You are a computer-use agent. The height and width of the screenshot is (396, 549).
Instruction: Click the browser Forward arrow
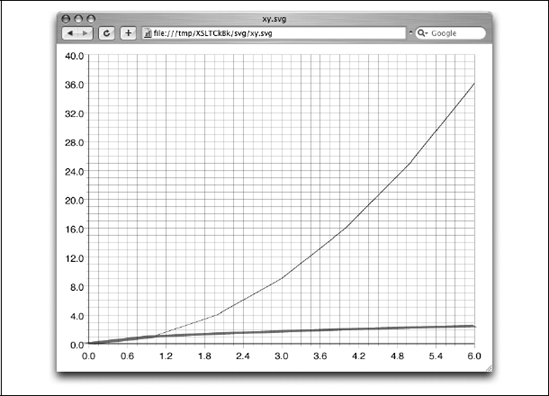[x=85, y=33]
